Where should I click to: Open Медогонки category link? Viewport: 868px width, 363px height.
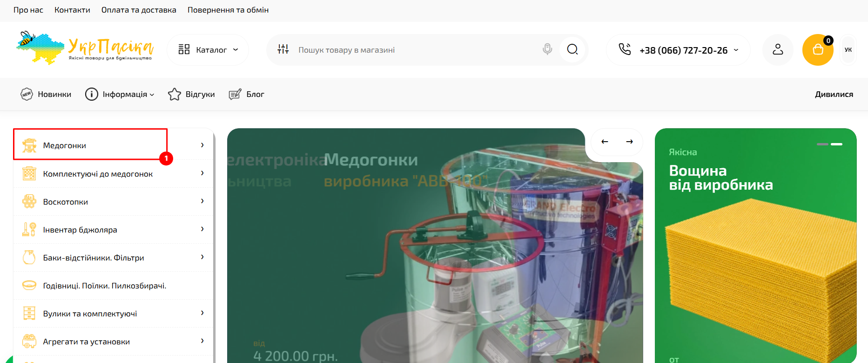(65, 145)
